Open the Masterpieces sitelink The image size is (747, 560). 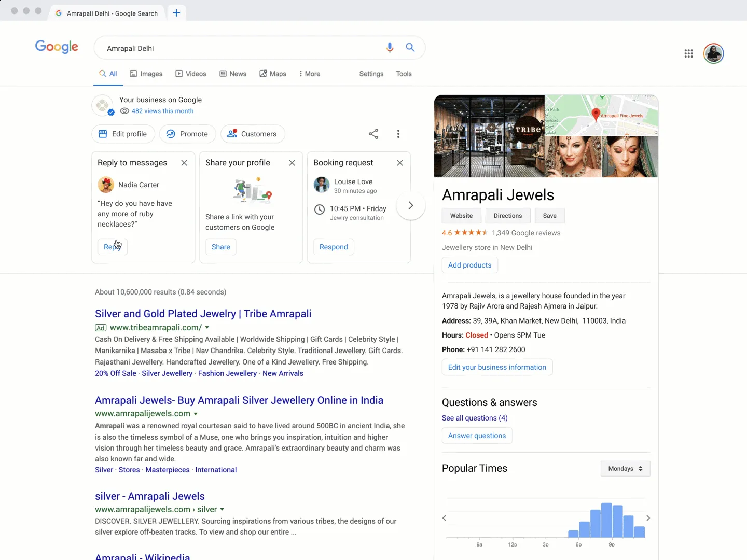(x=168, y=470)
